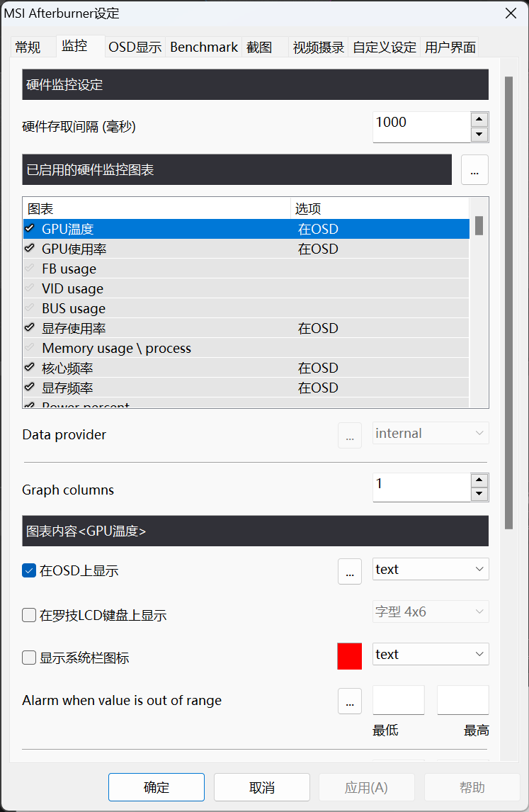Open the 视频摄录 tab
The width and height of the screenshot is (529, 812).
(x=319, y=47)
